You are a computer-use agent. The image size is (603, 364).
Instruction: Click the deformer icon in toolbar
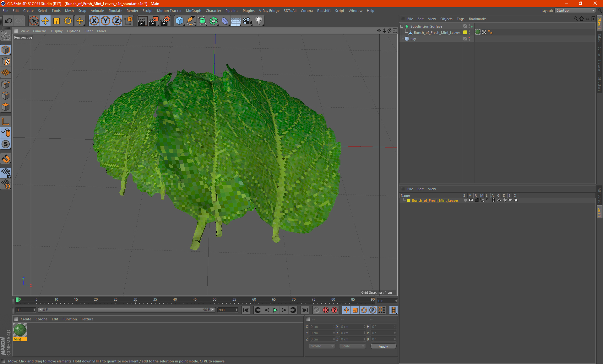(x=225, y=21)
